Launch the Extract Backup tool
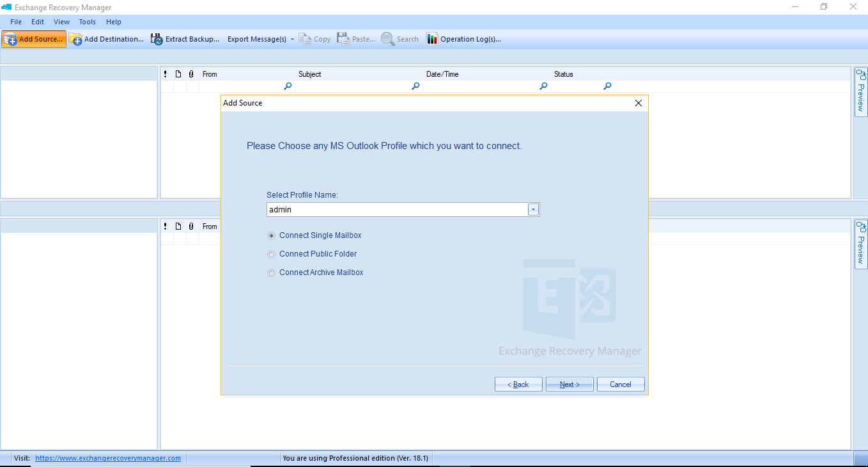868x467 pixels. [x=185, y=39]
